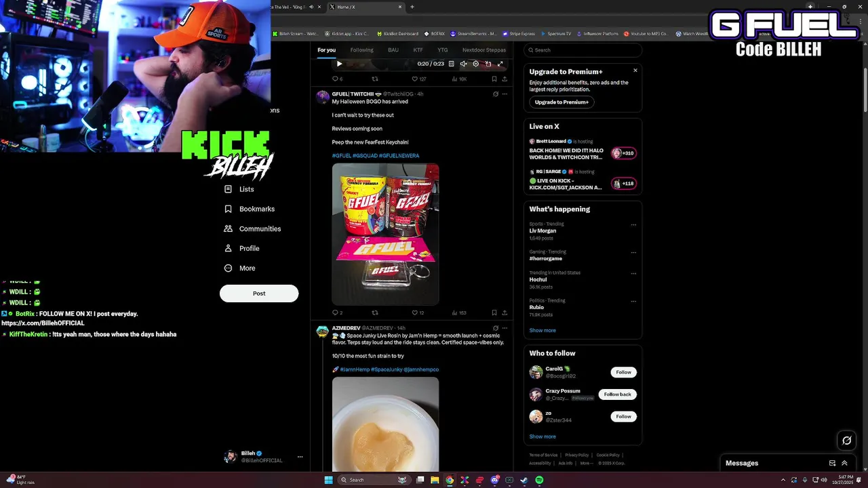Dismiss the Upgrade to Premium+ card
This screenshot has width=868, height=488.
(635, 70)
